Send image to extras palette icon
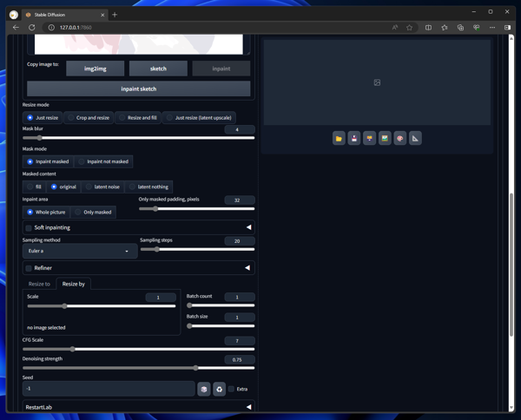Viewport: 521px width, 420px height. coord(400,139)
